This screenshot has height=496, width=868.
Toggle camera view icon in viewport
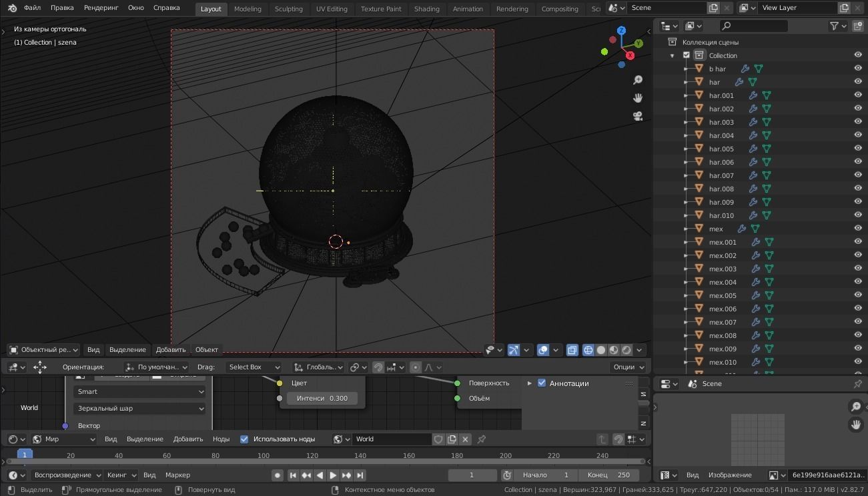pyautogui.click(x=638, y=116)
